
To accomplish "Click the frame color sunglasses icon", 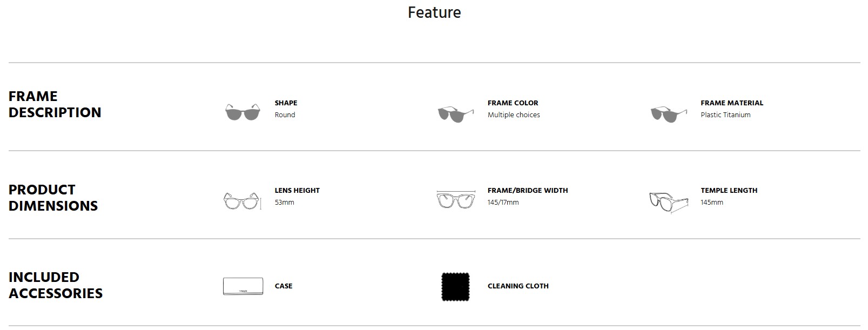I will point(455,114).
